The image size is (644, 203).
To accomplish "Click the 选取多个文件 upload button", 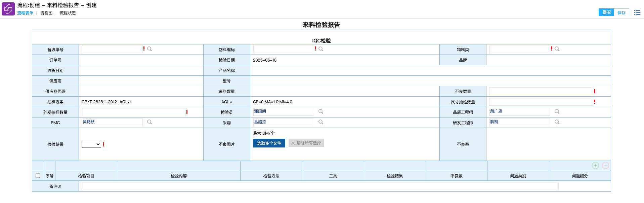I will pos(269,143).
